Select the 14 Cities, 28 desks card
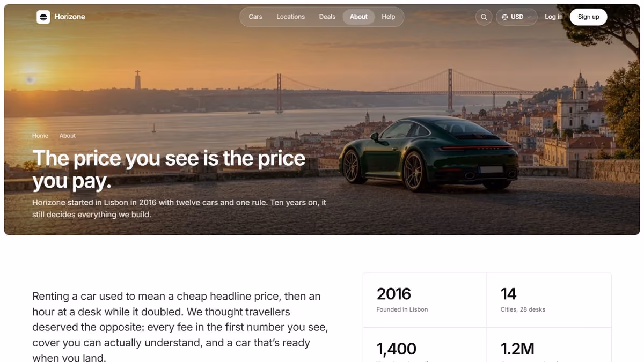This screenshot has width=644, height=362. pos(549,300)
